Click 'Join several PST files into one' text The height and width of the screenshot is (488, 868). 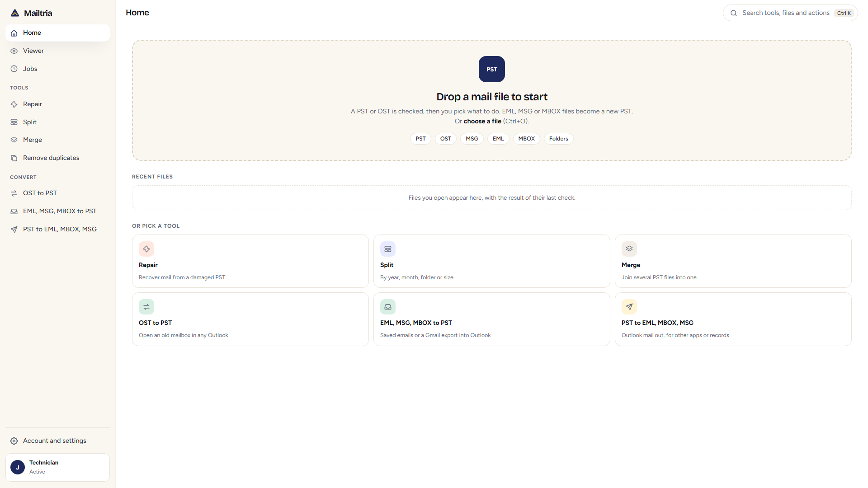pos(659,277)
